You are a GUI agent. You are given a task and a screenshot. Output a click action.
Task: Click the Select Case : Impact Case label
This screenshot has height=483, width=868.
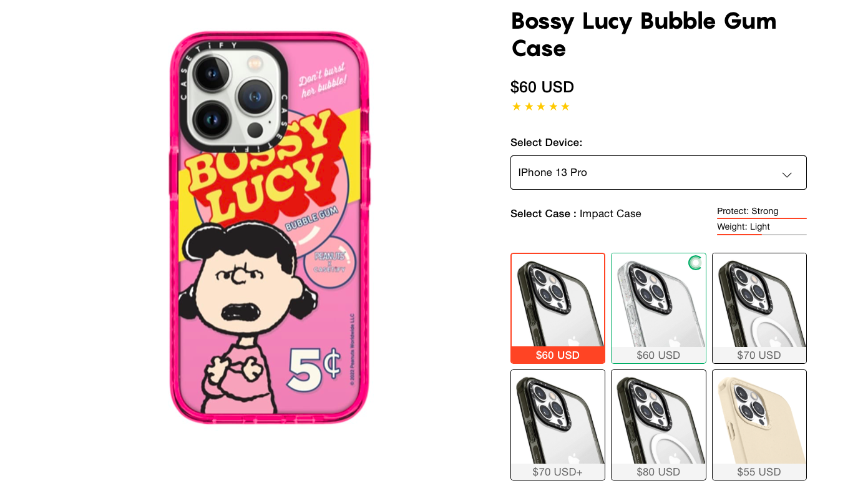pos(575,213)
